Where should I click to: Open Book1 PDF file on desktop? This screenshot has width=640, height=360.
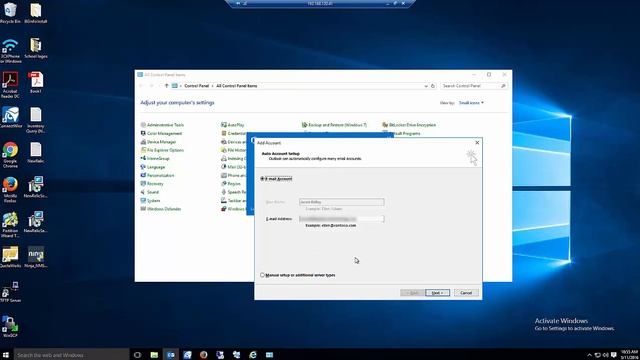coord(36,82)
